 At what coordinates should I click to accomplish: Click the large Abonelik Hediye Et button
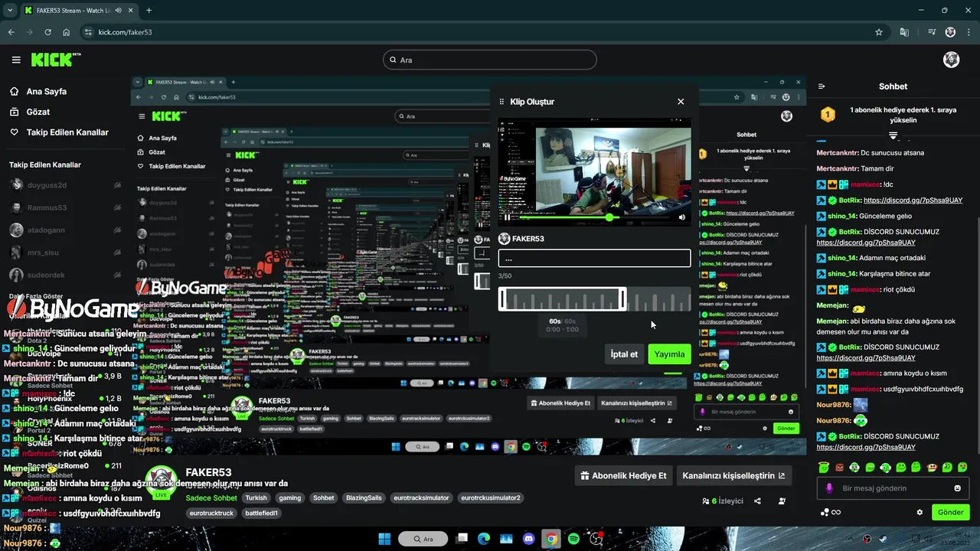click(625, 475)
